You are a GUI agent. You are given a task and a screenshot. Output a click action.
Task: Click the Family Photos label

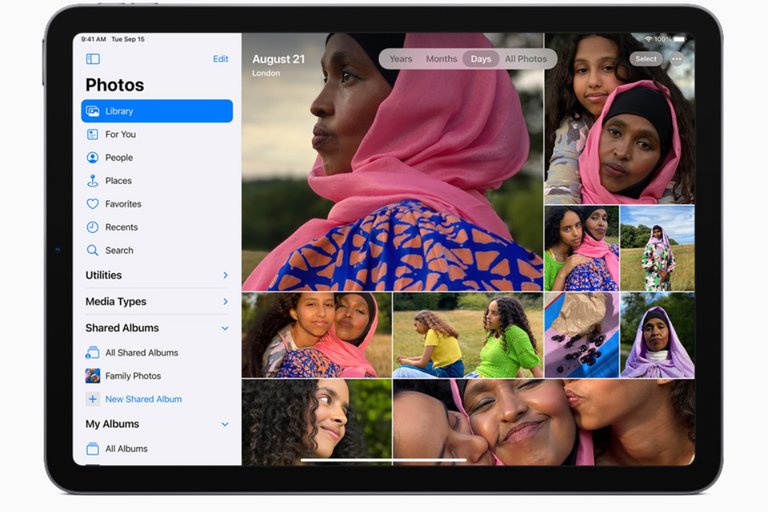[133, 376]
